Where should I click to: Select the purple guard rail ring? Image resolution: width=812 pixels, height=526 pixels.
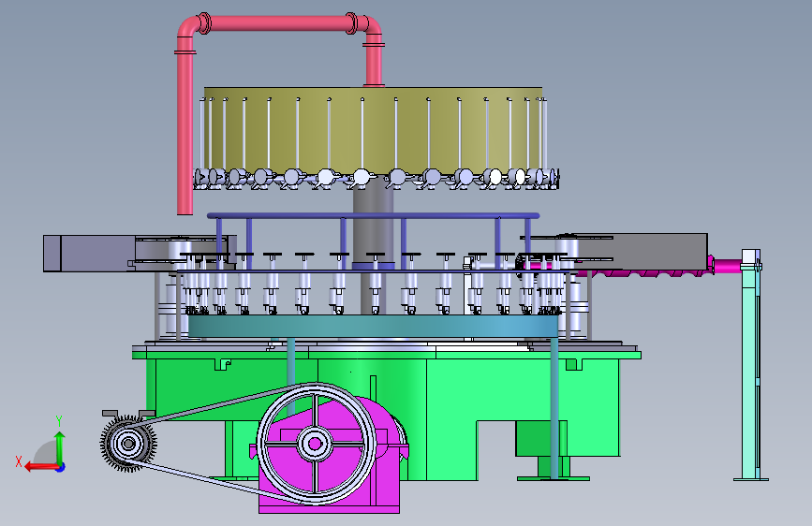click(x=373, y=215)
